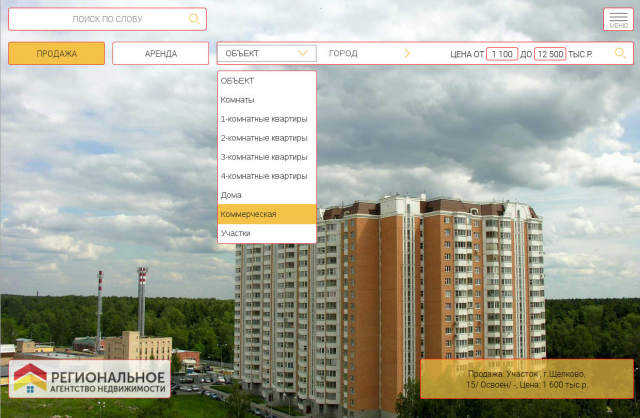Click the Поиск по слову input field

[107, 19]
